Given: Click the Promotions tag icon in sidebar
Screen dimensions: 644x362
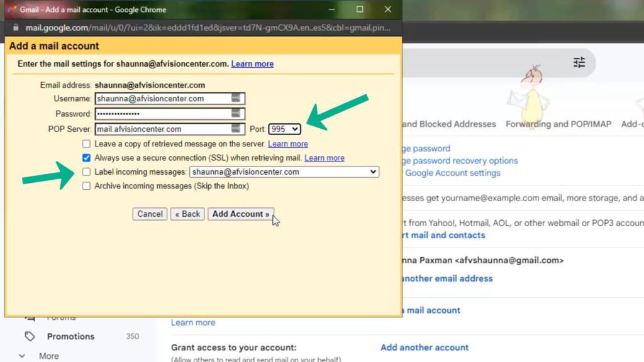Looking at the screenshot, I should [x=30, y=336].
